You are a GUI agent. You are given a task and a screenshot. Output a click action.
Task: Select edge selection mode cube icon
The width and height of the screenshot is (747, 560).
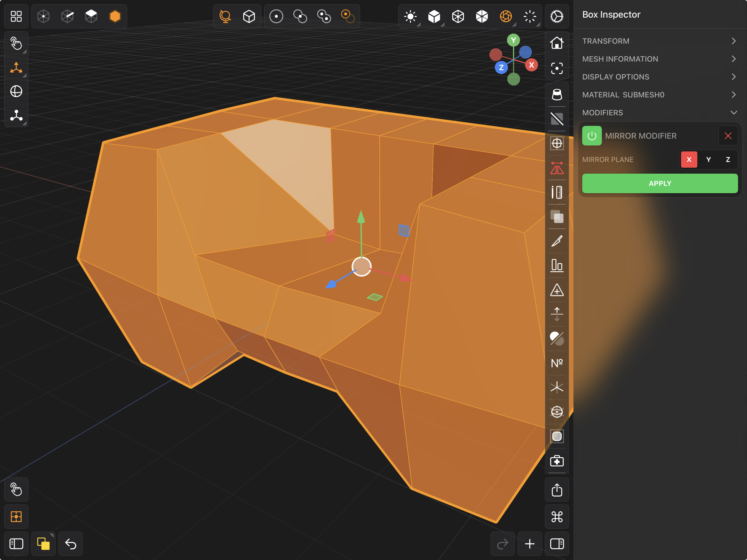(68, 16)
